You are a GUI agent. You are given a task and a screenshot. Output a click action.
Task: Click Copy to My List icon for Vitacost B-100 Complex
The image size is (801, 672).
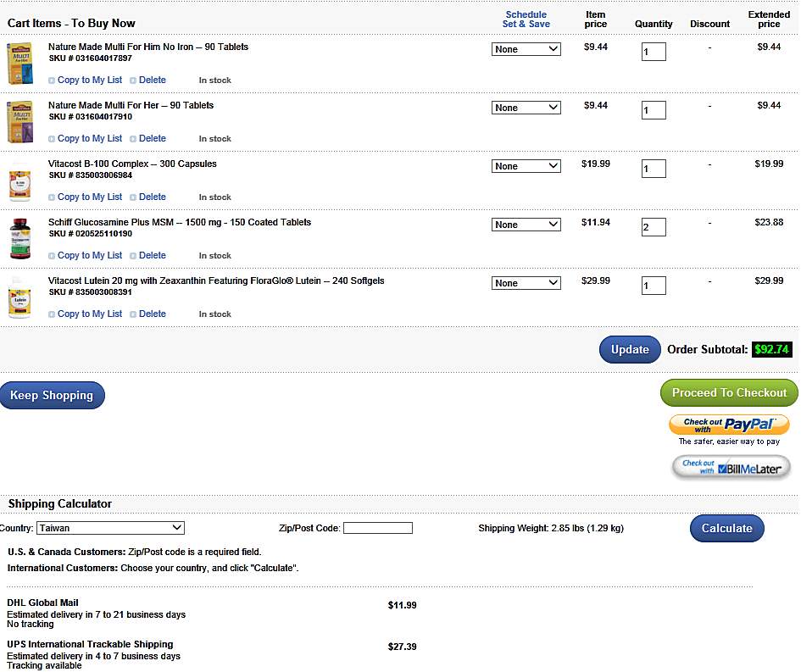point(52,197)
